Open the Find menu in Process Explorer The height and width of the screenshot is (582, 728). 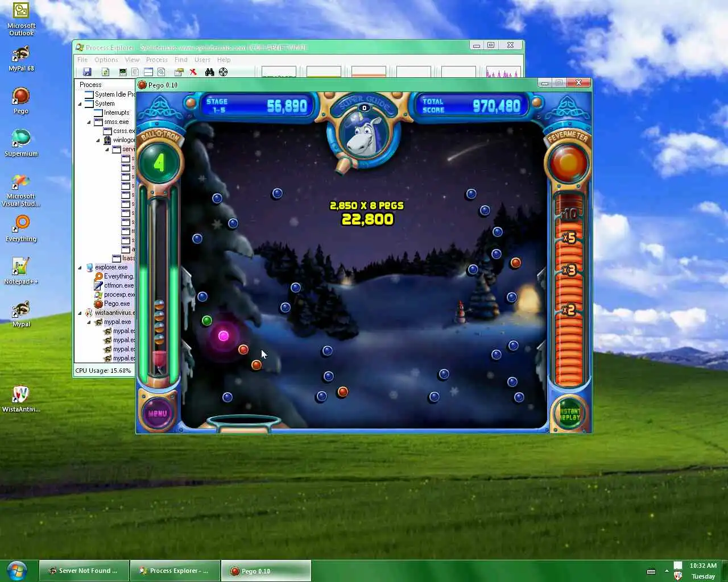(x=181, y=60)
